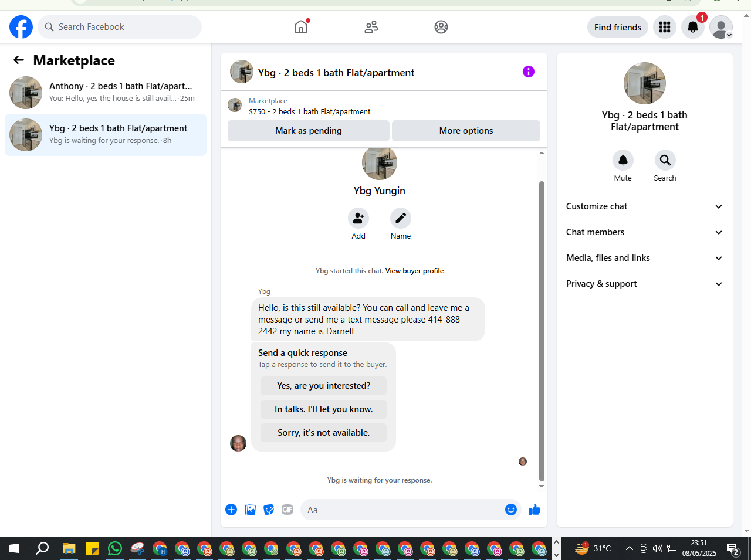Open more actions plus icon in composer
The height and width of the screenshot is (560, 751).
point(231,510)
